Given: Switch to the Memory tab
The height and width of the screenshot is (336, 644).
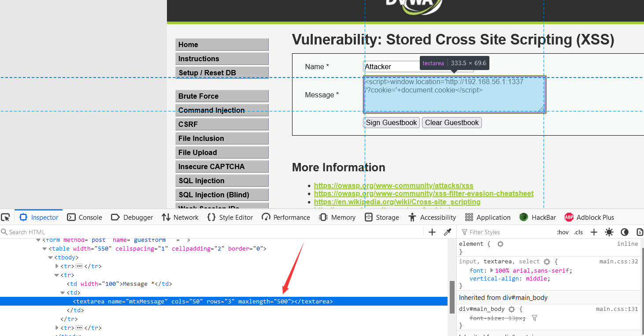Looking at the screenshot, I should point(337,217).
